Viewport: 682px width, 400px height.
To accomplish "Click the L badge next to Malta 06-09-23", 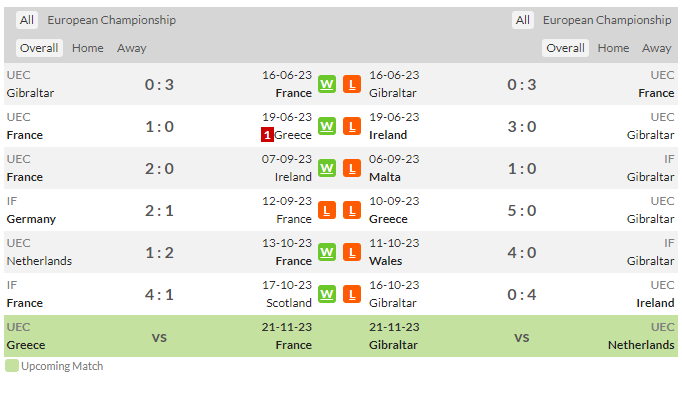I will pos(352,168).
